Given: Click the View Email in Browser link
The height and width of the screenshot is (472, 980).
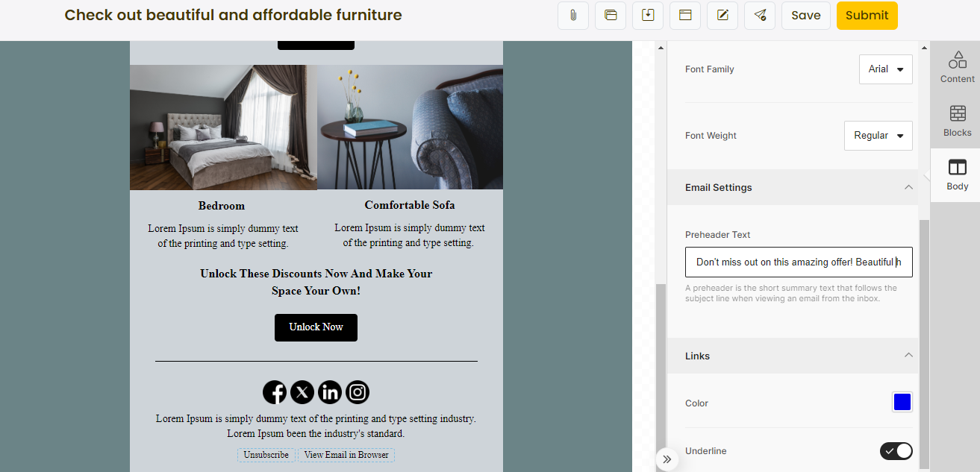Looking at the screenshot, I should click(x=346, y=455).
